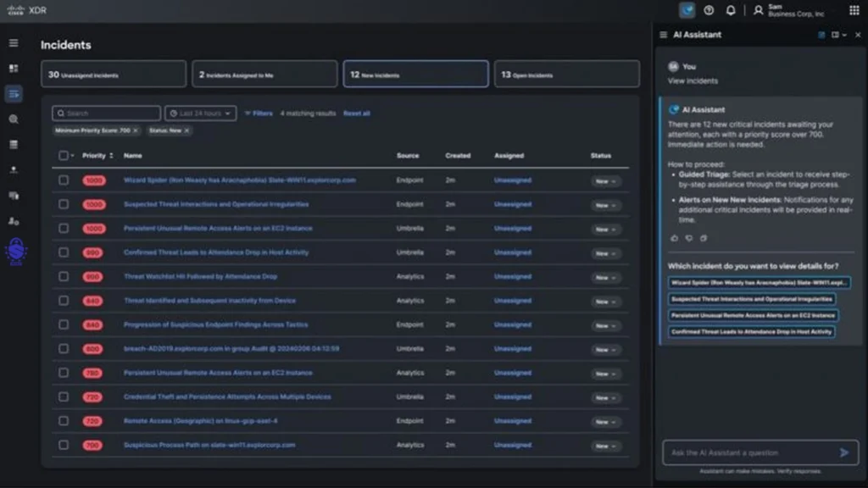Open the hamburger navigation menu in sidebar
The width and height of the screenshot is (868, 488).
point(14,43)
